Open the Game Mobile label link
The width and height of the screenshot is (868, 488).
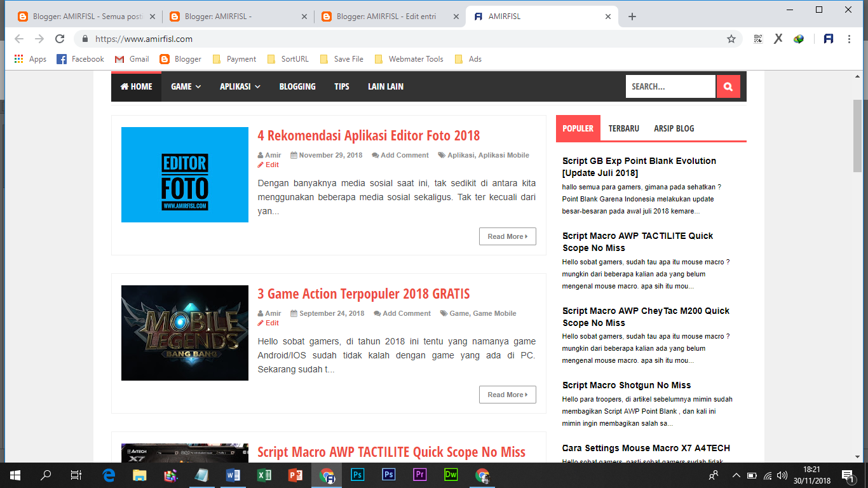tap(494, 313)
